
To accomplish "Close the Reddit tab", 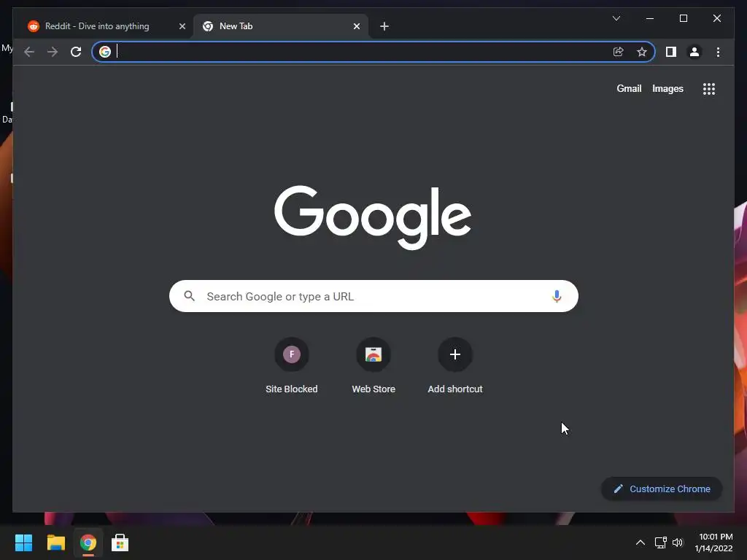I will [x=182, y=26].
